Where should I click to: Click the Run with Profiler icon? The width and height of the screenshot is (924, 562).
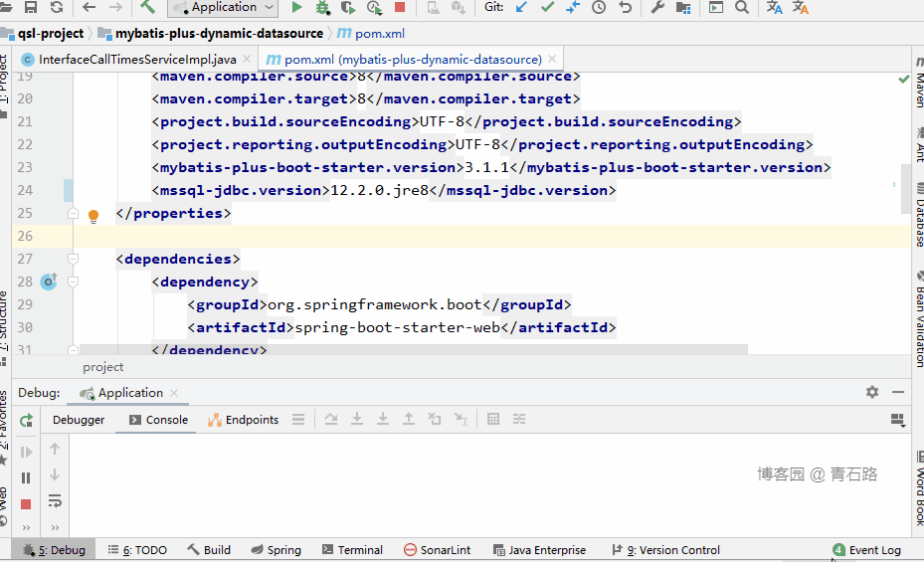click(x=374, y=7)
